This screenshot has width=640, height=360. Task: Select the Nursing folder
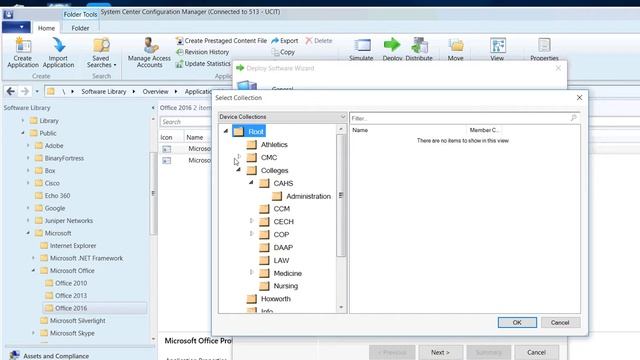coord(279,286)
